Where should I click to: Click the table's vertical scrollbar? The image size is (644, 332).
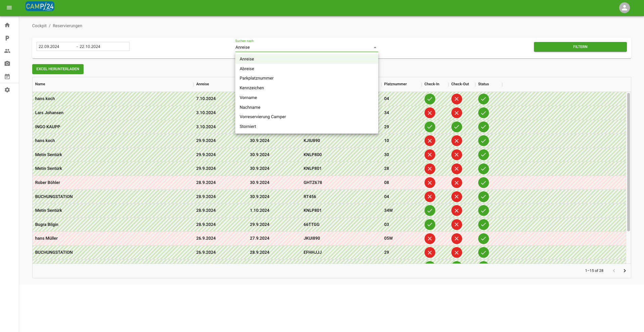628,161
